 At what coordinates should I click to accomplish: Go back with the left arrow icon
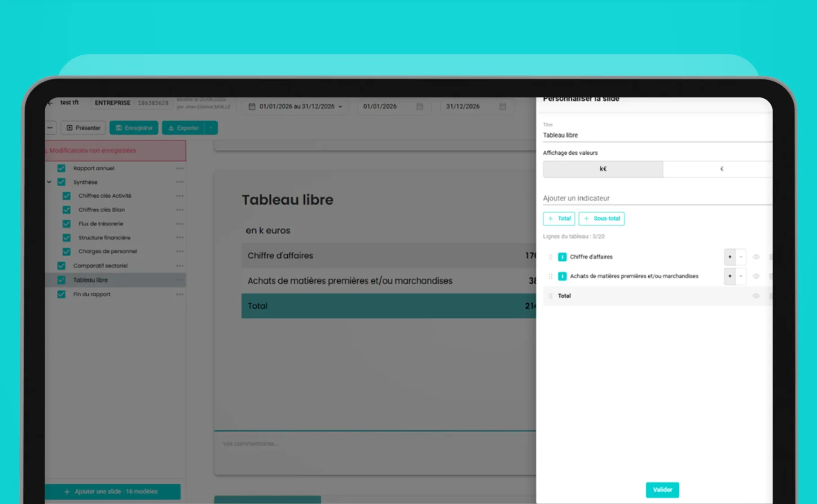(x=50, y=103)
